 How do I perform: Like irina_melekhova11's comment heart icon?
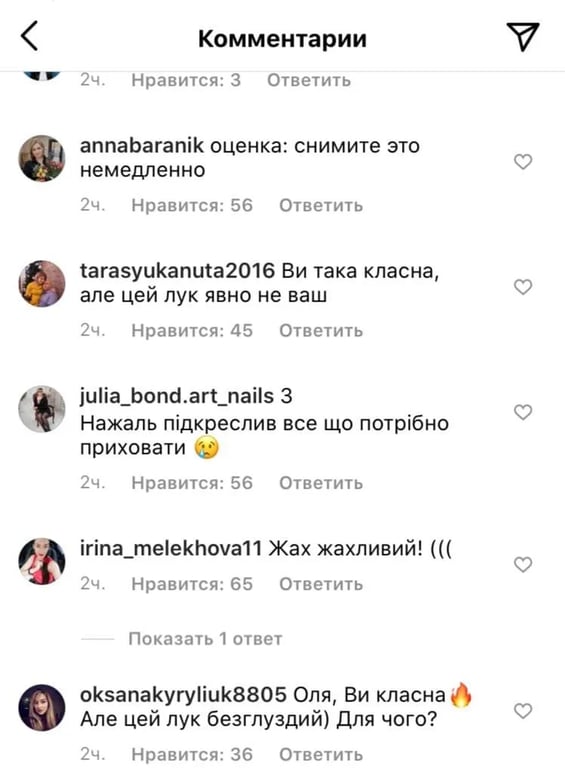[523, 564]
